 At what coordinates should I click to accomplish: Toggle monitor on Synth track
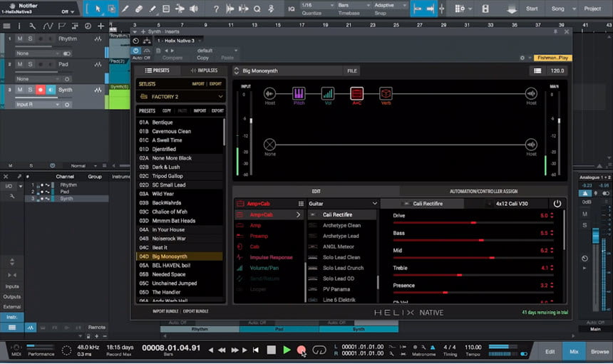click(x=51, y=90)
